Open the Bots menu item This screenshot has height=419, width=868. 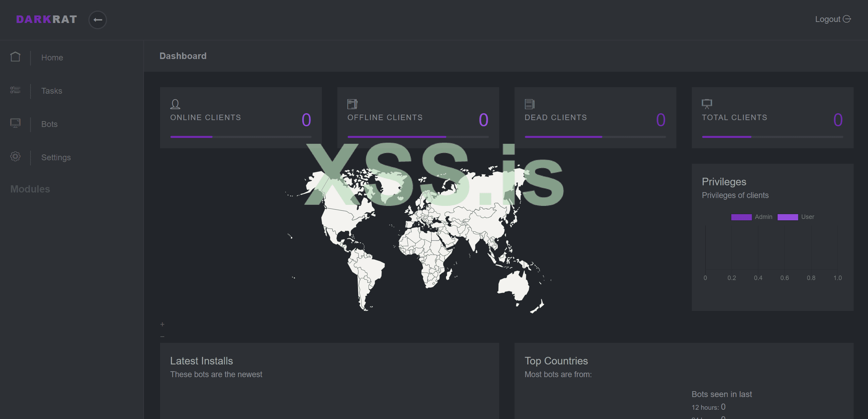point(49,124)
